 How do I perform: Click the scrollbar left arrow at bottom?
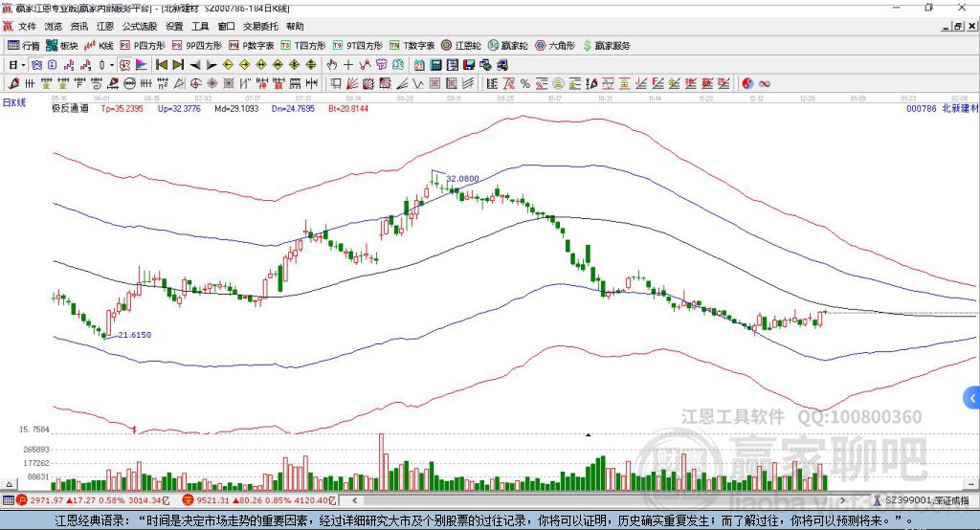tap(354, 500)
